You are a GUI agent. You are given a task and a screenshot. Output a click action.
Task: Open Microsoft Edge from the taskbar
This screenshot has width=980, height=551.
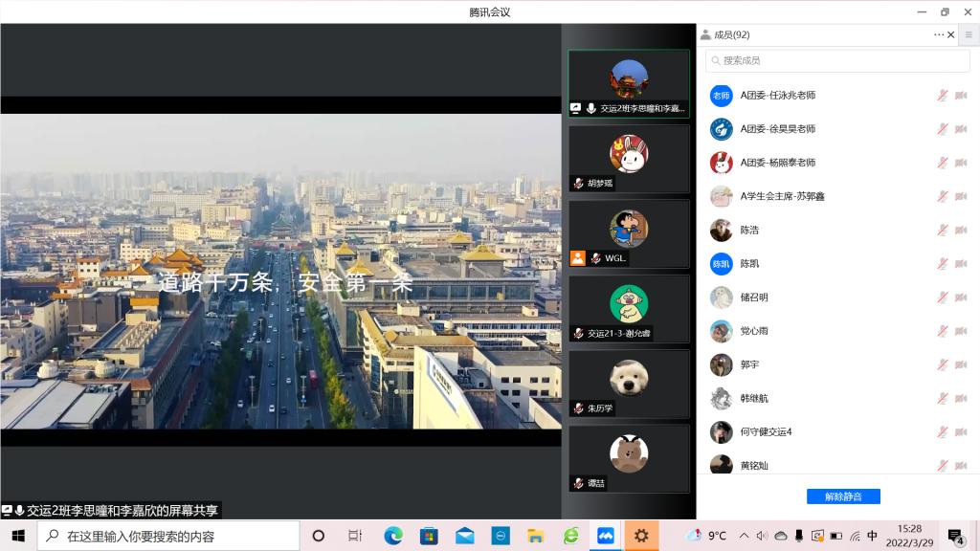pos(393,536)
